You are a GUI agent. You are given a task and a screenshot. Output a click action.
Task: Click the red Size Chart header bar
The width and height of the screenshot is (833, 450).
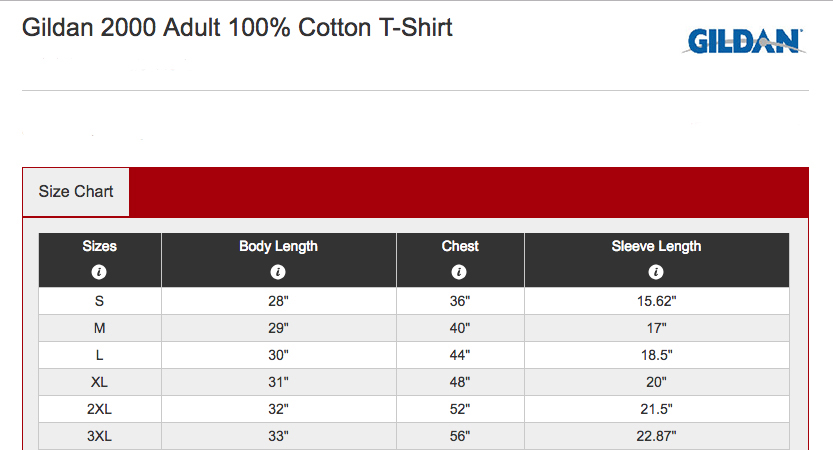click(x=469, y=192)
